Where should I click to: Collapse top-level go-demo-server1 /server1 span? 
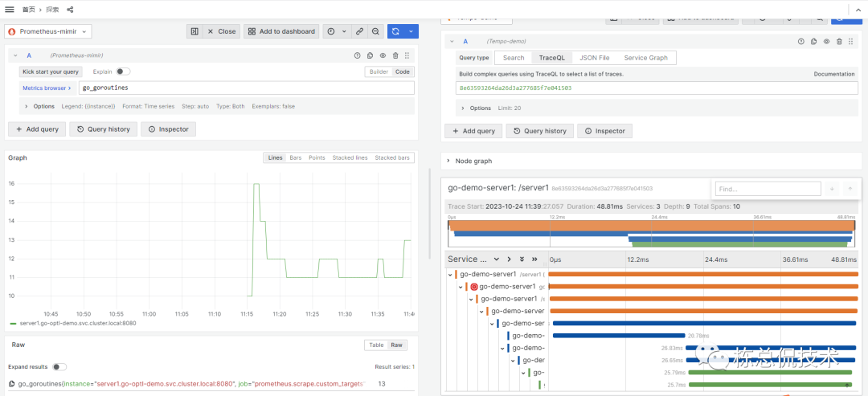(449, 275)
